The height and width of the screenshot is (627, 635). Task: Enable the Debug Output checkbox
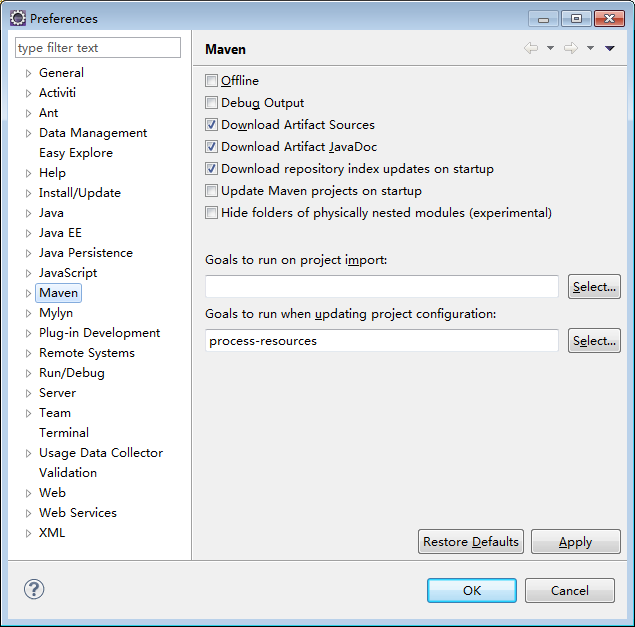[211, 102]
